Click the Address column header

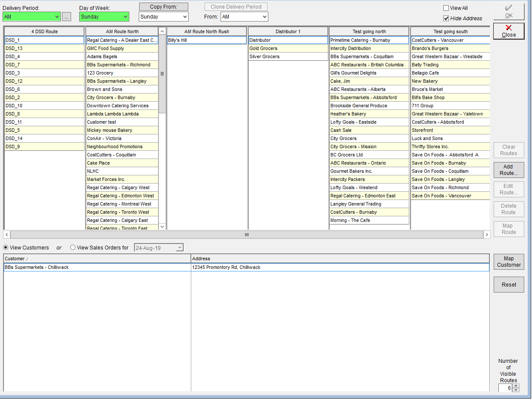[340, 259]
